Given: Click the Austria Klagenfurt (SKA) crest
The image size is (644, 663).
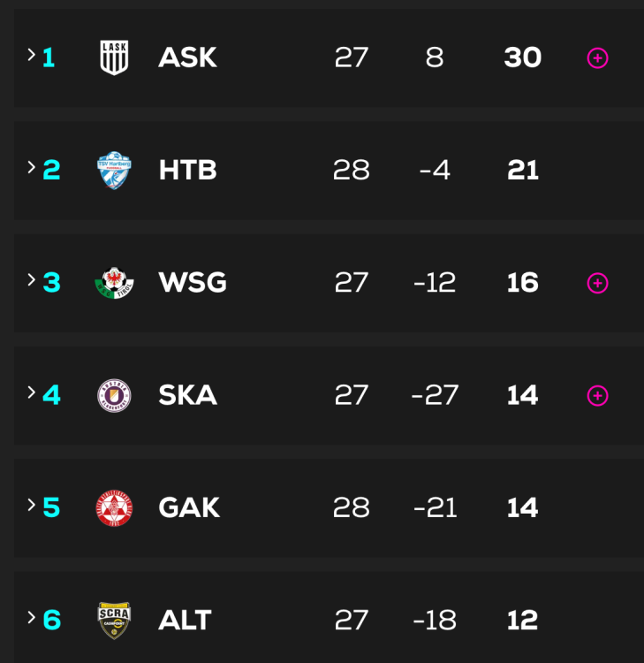Looking at the screenshot, I should [115, 395].
